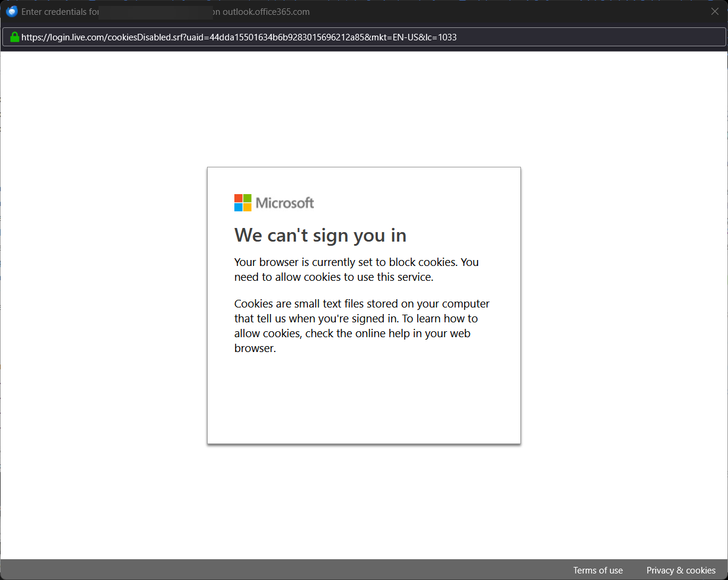Open the Privacy & cookies link
Image resolution: width=728 pixels, height=580 pixels.
tap(681, 571)
